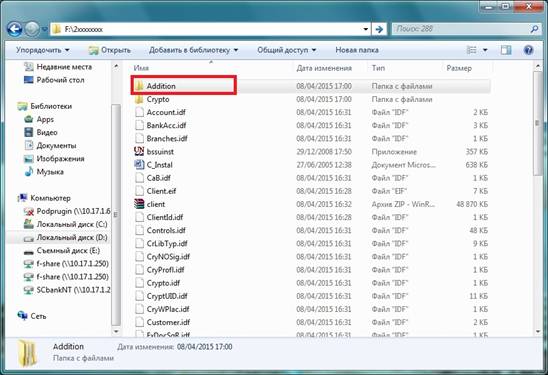The height and width of the screenshot is (375, 548).
Task: Select Библиотеки in navigation pane
Action: pos(45,106)
